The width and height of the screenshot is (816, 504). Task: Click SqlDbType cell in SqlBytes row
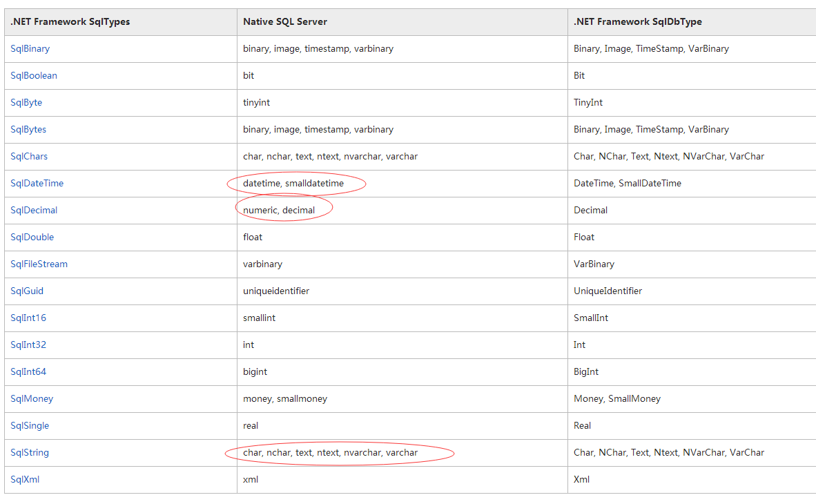click(652, 130)
